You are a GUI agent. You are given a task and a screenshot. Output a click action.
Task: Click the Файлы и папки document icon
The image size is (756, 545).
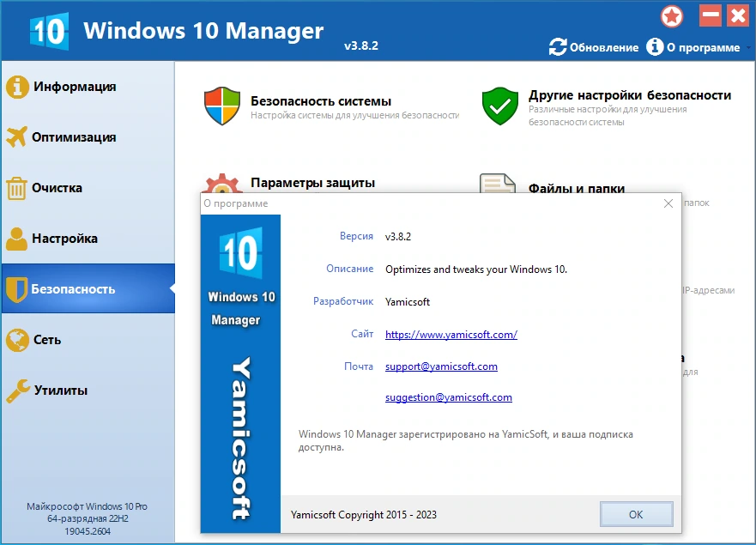[497, 184]
